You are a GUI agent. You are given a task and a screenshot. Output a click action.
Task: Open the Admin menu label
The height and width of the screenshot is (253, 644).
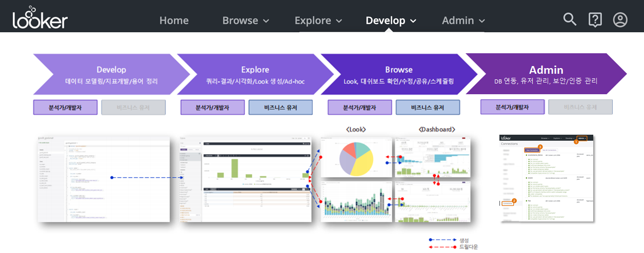click(458, 20)
